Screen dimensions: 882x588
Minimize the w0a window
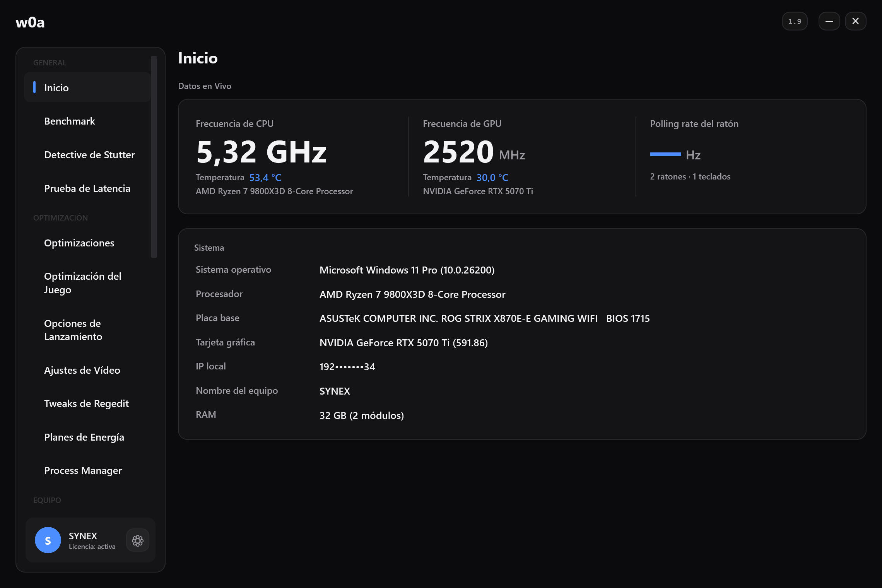[829, 21]
